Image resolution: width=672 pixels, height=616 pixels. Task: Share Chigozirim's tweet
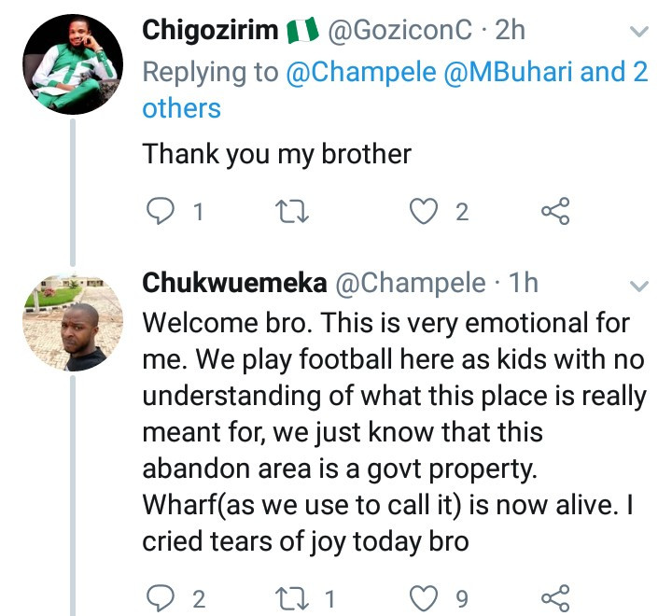click(x=555, y=213)
